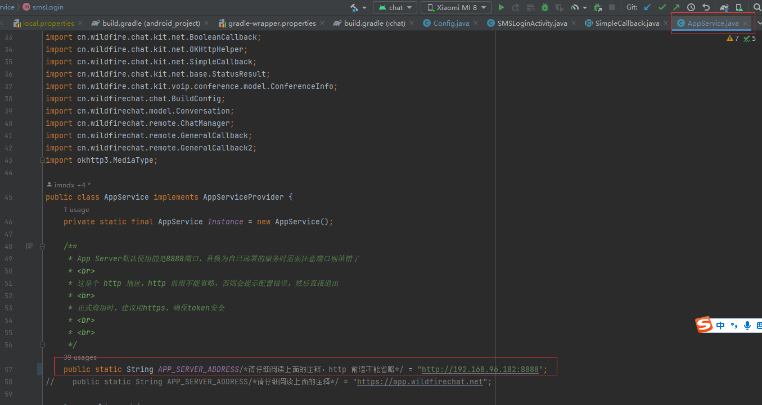Click AppServiceProvider interface name on line 45
762x405 pixels.
pyautogui.click(x=243, y=197)
